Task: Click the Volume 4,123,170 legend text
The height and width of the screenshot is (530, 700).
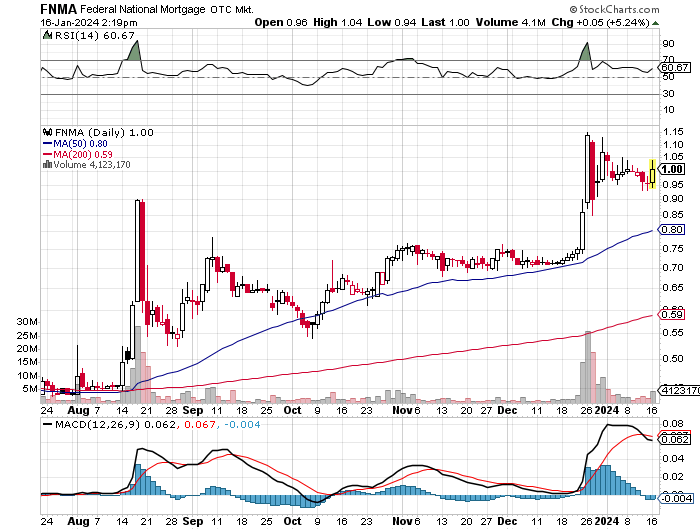Action: (92, 165)
